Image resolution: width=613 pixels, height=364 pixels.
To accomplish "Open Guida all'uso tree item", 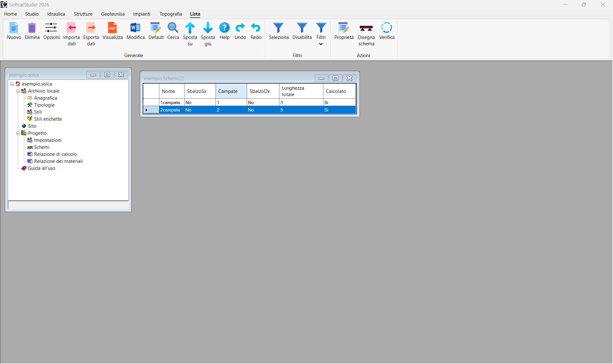I will click(42, 168).
